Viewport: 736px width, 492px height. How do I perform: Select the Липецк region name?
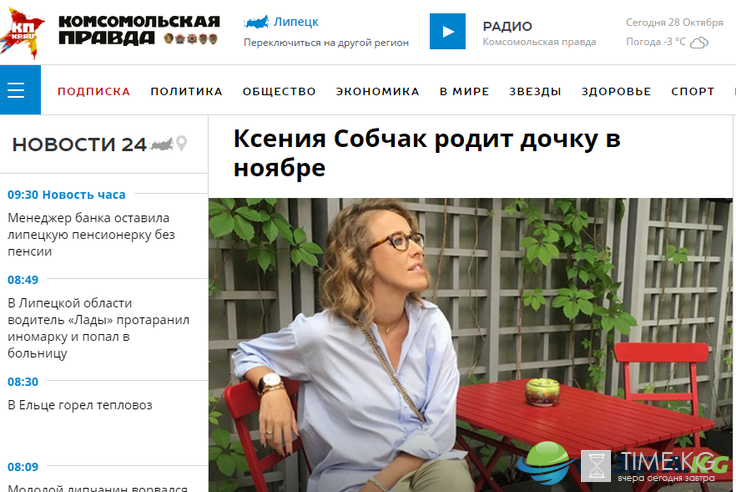coord(296,22)
